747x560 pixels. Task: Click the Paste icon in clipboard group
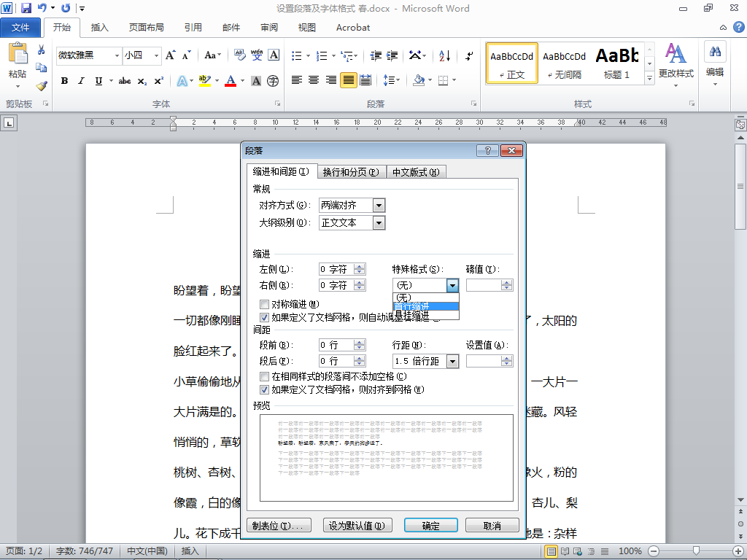(18, 53)
